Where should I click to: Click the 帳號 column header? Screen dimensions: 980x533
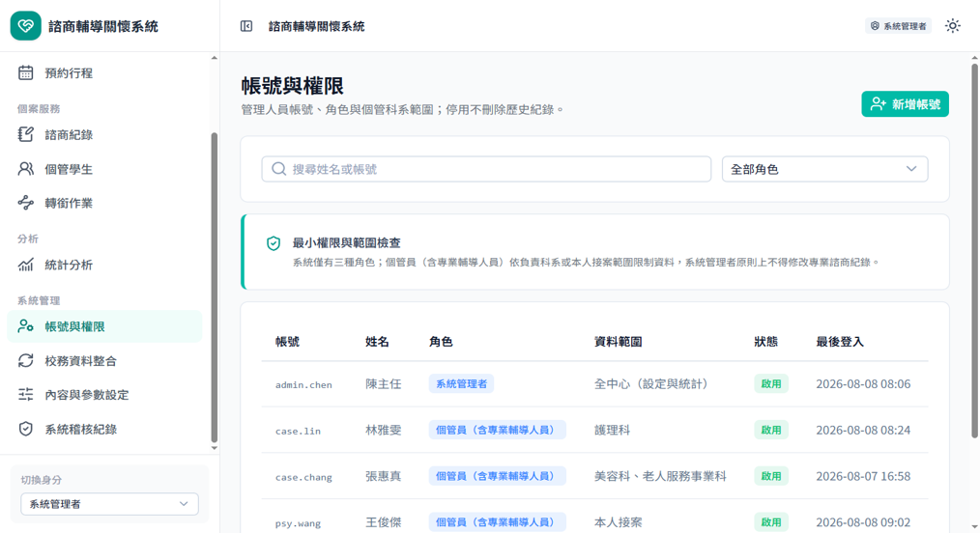pos(287,342)
